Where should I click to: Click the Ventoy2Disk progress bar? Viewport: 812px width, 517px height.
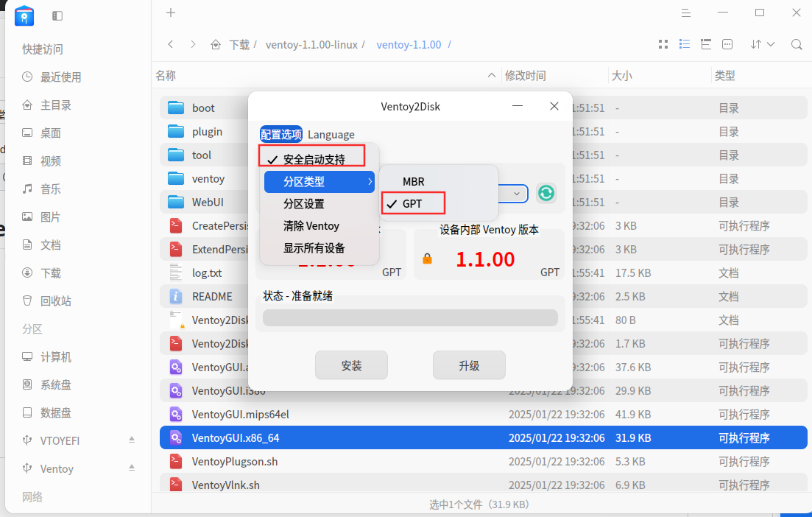coord(410,317)
